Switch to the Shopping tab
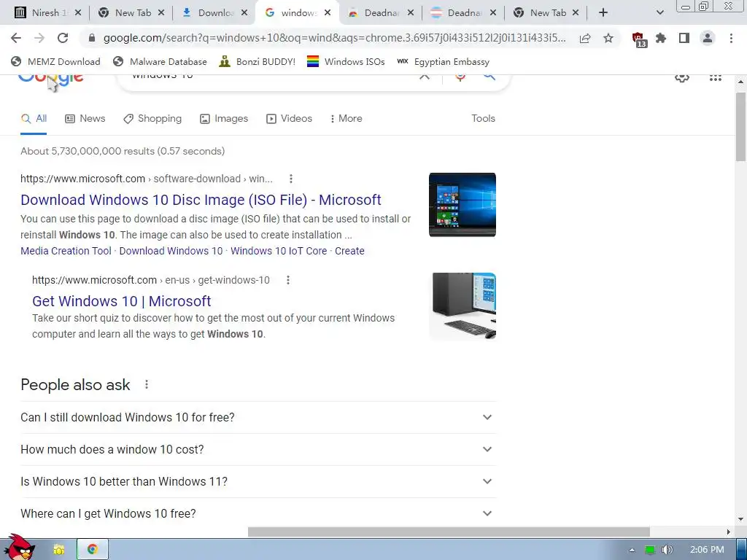The image size is (747, 560). 152,119
